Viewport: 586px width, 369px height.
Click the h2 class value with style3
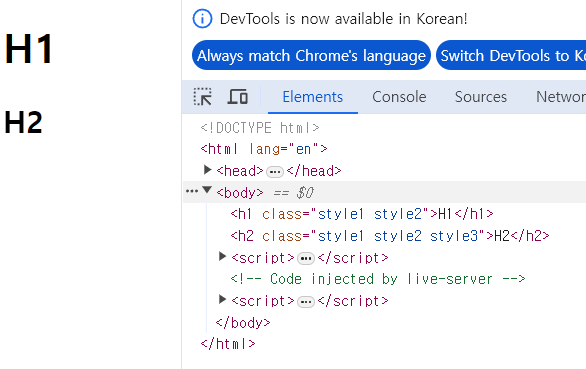(398, 236)
